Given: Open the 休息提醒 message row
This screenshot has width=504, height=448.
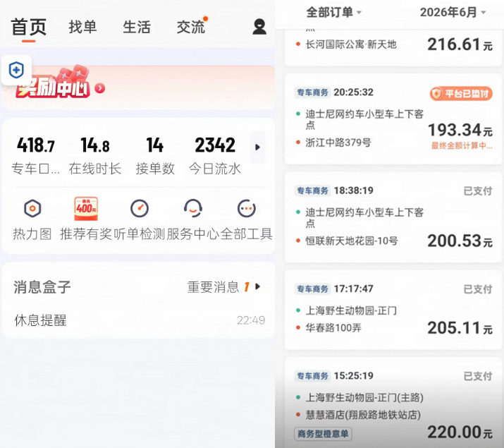Looking at the screenshot, I should click(x=139, y=320).
